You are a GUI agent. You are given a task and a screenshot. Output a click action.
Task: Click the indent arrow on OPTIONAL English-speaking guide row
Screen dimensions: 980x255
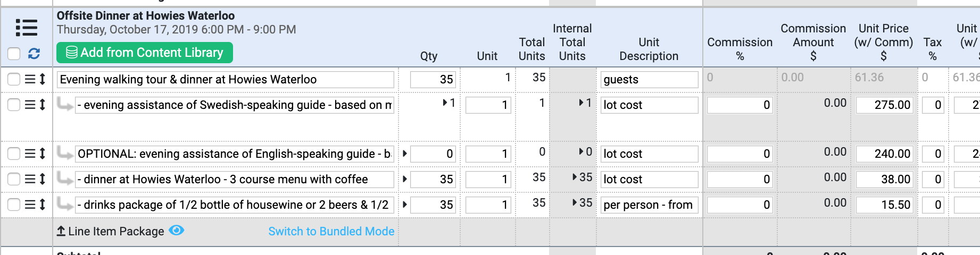(x=65, y=154)
